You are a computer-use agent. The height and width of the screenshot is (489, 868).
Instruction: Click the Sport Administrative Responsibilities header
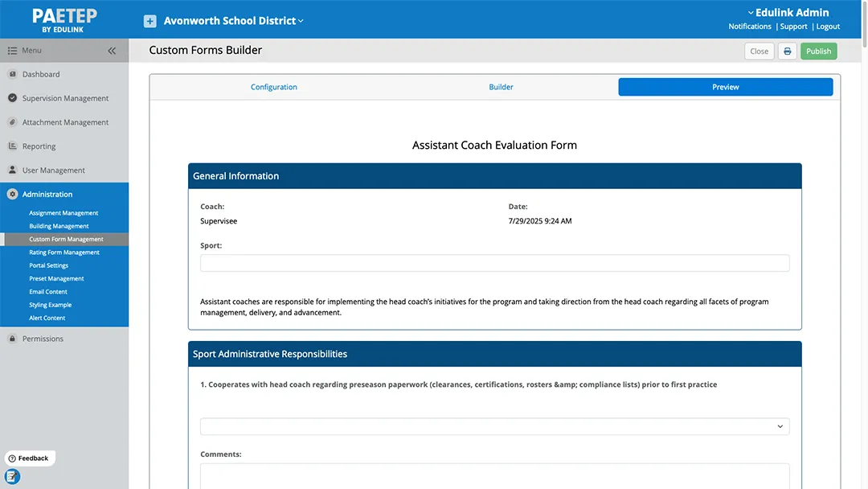[x=495, y=354]
